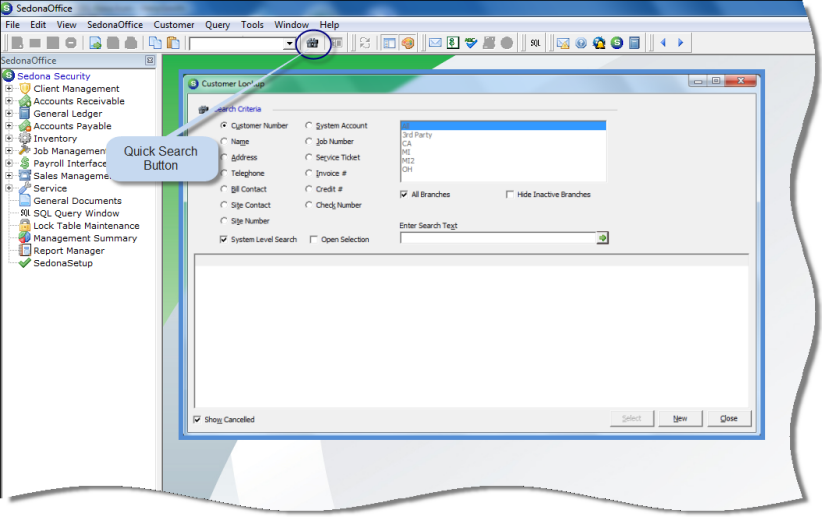This screenshot has height=517, width=822.
Task: Click the green document export toolbar icon
Action: tap(95, 43)
